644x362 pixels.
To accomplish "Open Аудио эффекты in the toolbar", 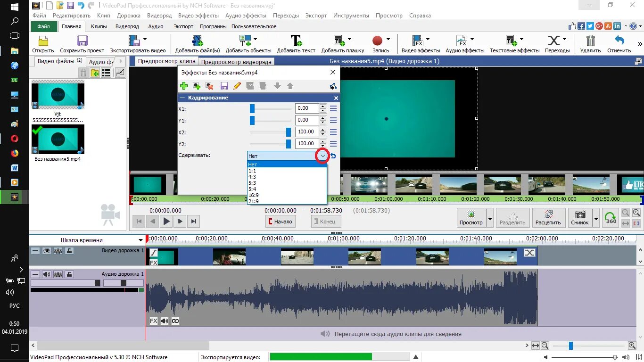I will (465, 44).
